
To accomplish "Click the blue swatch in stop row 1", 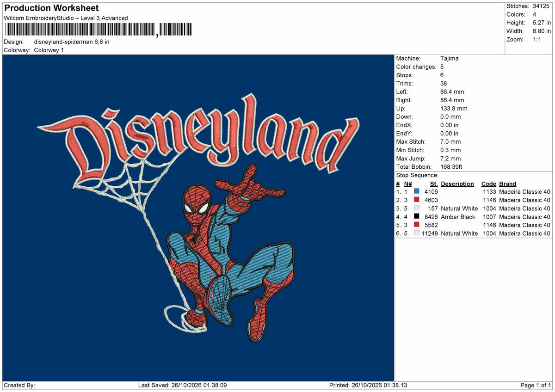I will [417, 191].
